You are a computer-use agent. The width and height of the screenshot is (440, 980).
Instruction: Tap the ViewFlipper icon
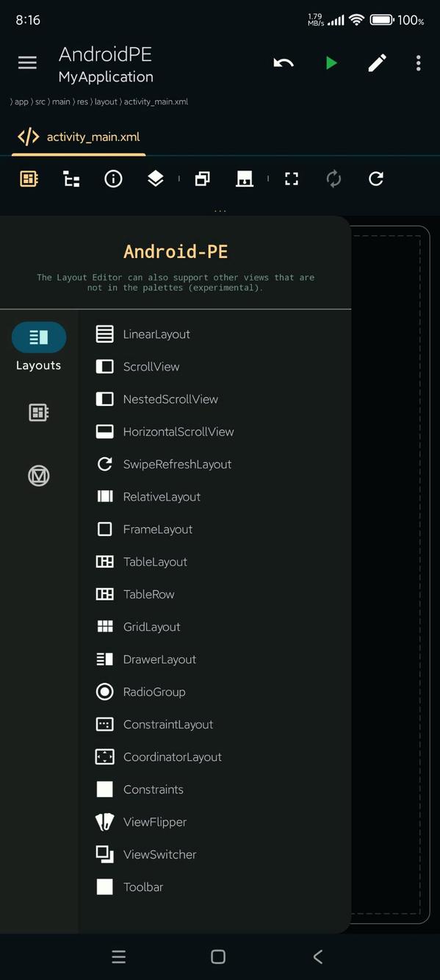pos(105,822)
